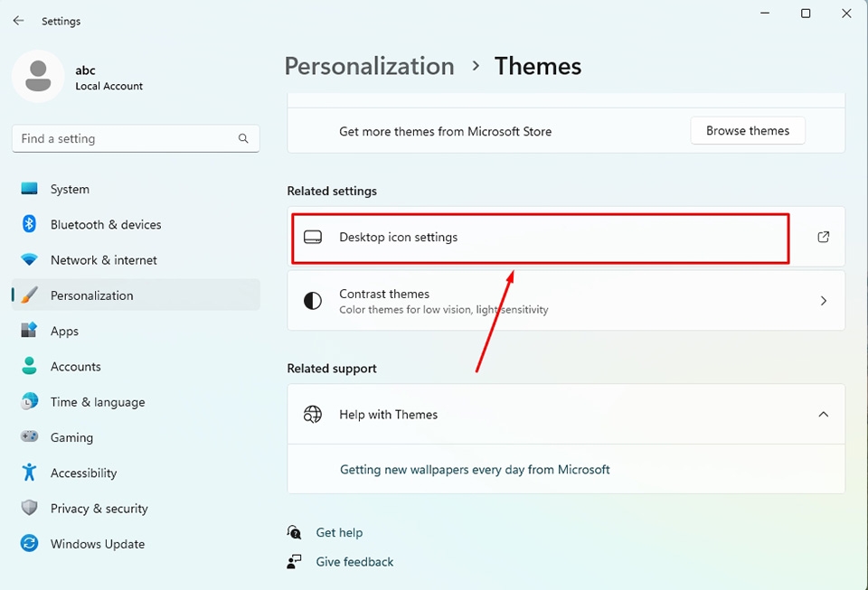Screen dimensions: 868x590
Task: Go back with the arrow icon
Action: pyautogui.click(x=18, y=21)
